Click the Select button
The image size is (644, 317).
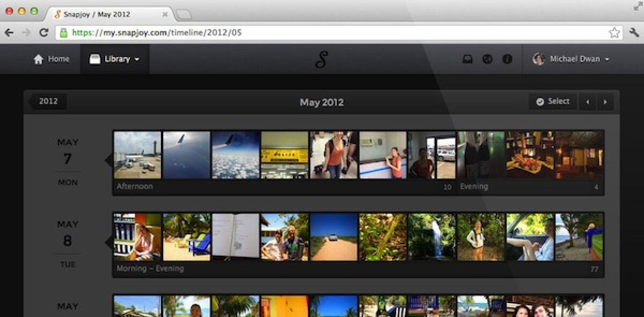[x=553, y=102]
